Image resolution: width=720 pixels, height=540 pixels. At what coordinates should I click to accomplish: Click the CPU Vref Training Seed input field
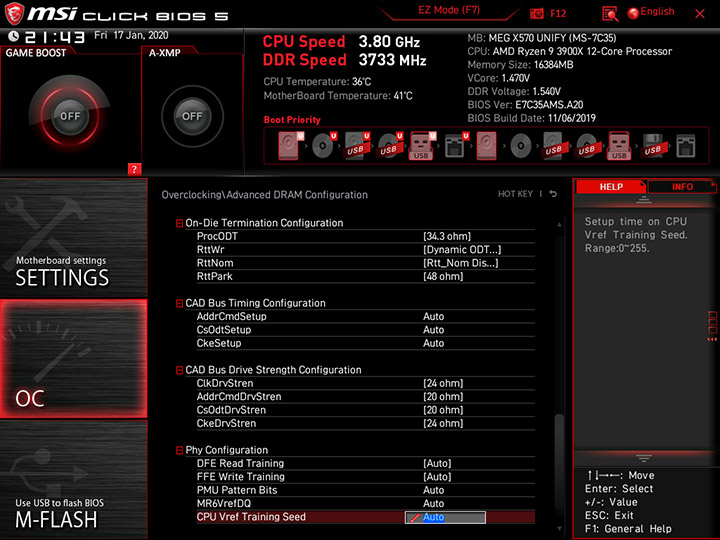click(445, 517)
